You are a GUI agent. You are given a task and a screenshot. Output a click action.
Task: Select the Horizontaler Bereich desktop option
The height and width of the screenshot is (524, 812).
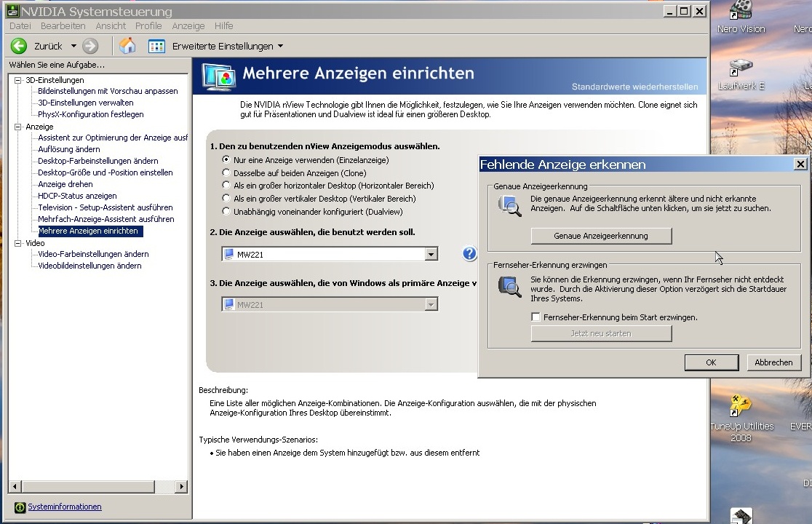click(226, 185)
